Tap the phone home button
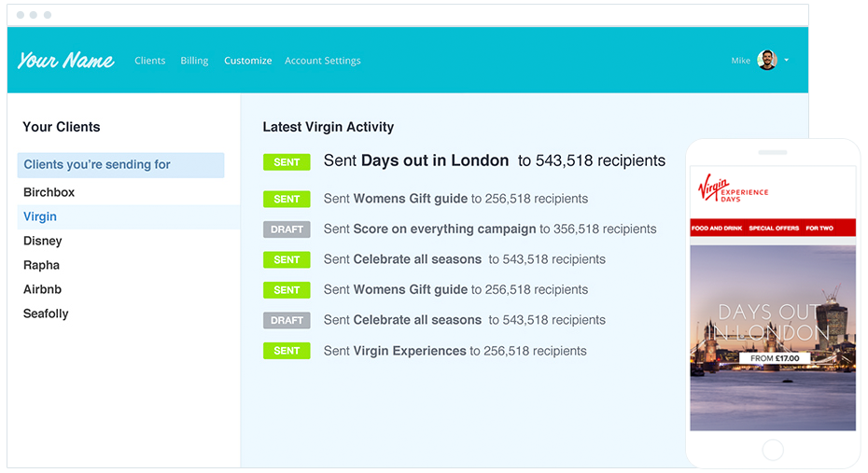This screenshot has width=868, height=473. (x=773, y=450)
